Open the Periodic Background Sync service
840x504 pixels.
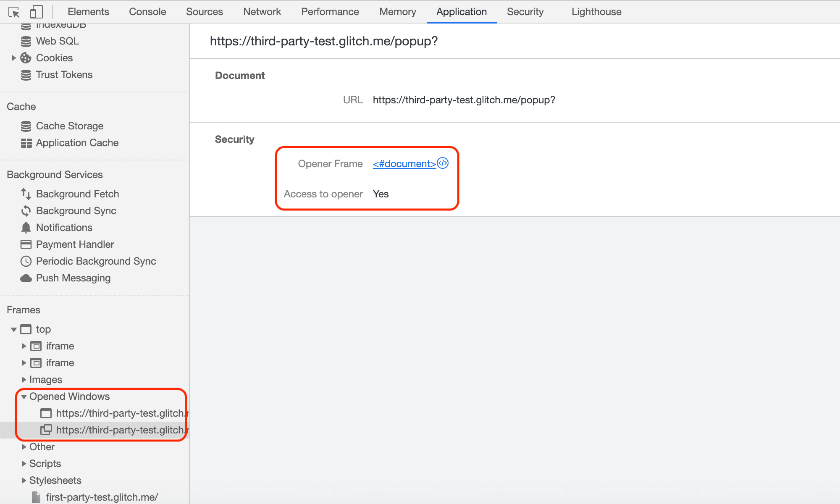click(96, 262)
